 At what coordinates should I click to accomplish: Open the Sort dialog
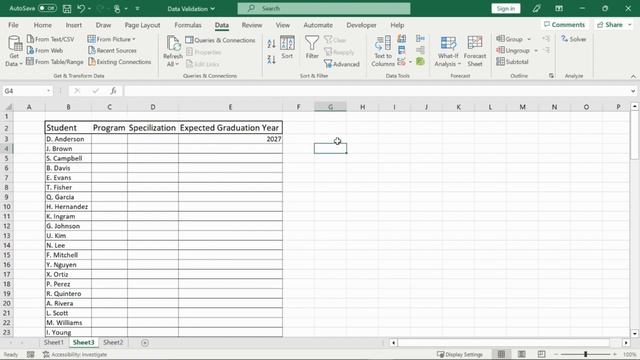coord(287,48)
